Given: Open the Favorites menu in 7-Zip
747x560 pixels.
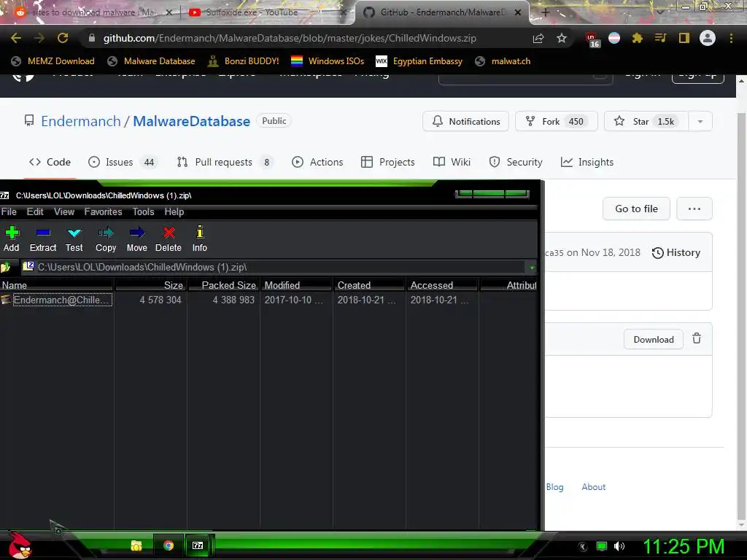Looking at the screenshot, I should click(103, 212).
